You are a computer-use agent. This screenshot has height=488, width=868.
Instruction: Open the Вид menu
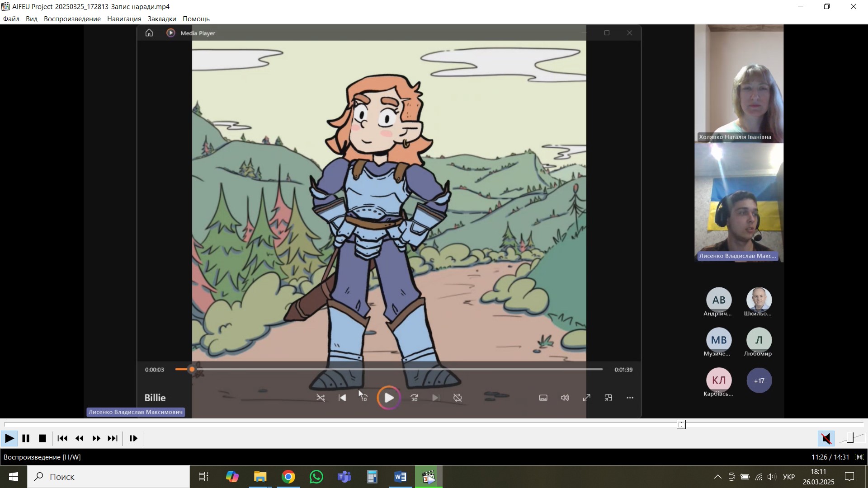coord(31,19)
